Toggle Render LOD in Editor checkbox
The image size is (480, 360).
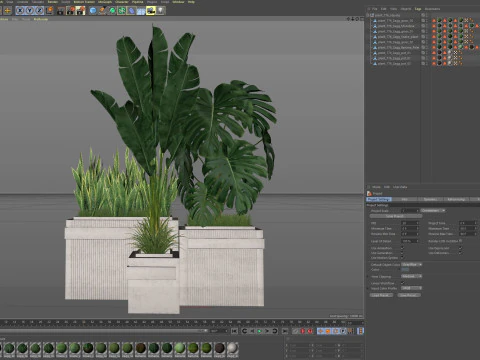pyautogui.click(x=460, y=241)
